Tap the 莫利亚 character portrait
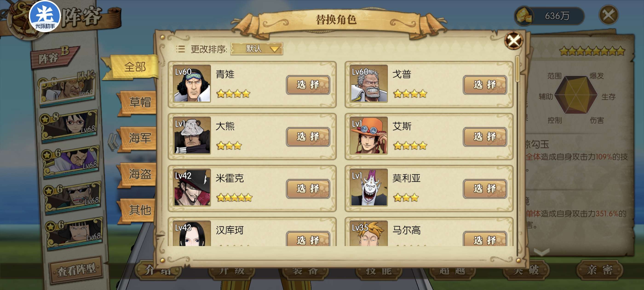The image size is (644, 290). click(x=368, y=187)
